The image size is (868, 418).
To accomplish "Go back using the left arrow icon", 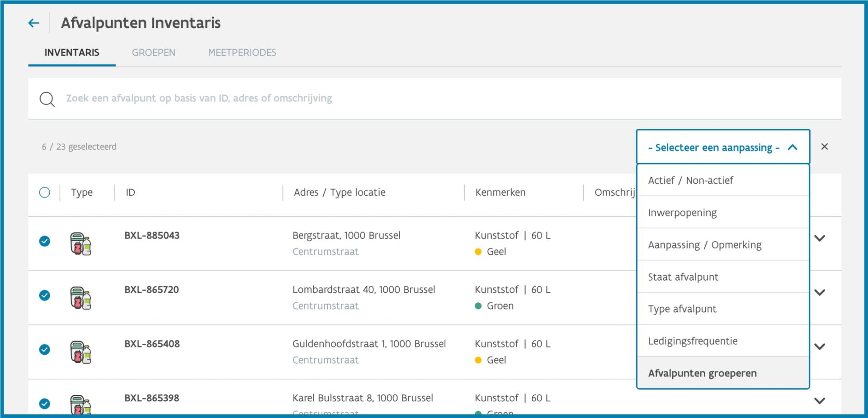I will pos(34,23).
